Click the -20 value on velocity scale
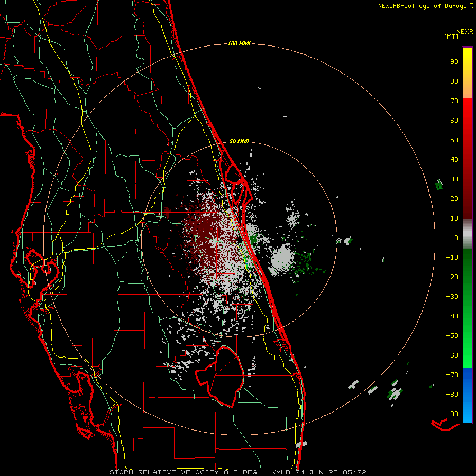Viewport: 476px width, 476px height. [452, 277]
